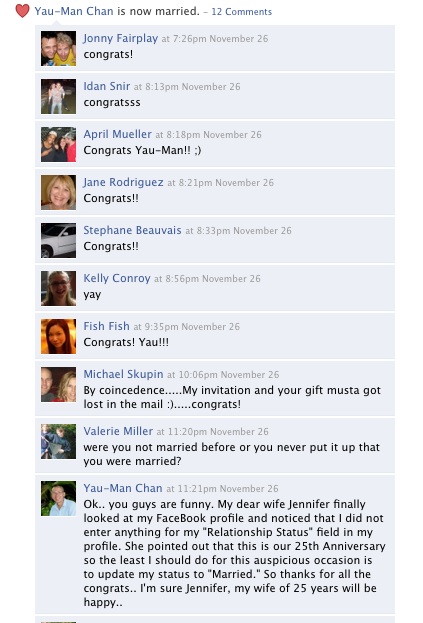423x623 pixels.
Task: Expand the 12 Comments link
Action: point(241,12)
